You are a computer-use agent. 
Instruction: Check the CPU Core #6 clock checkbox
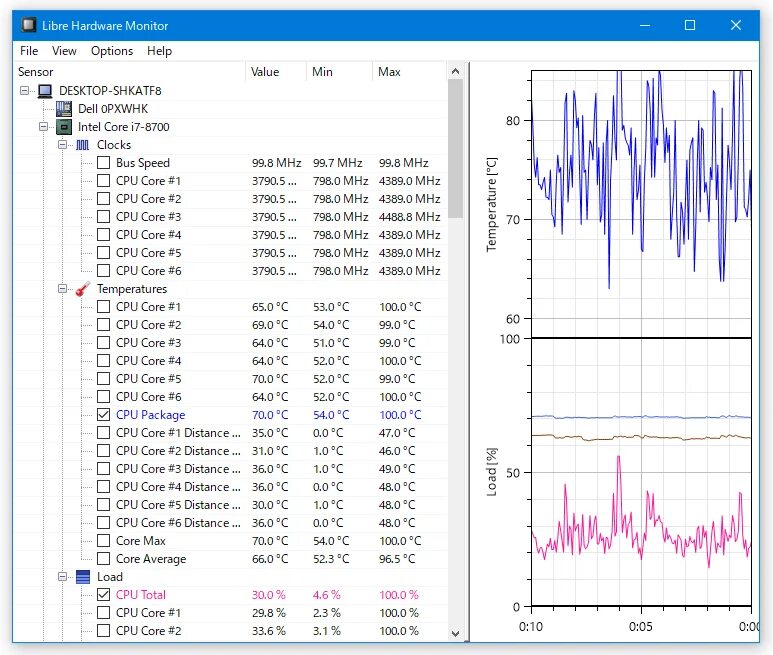tap(104, 271)
